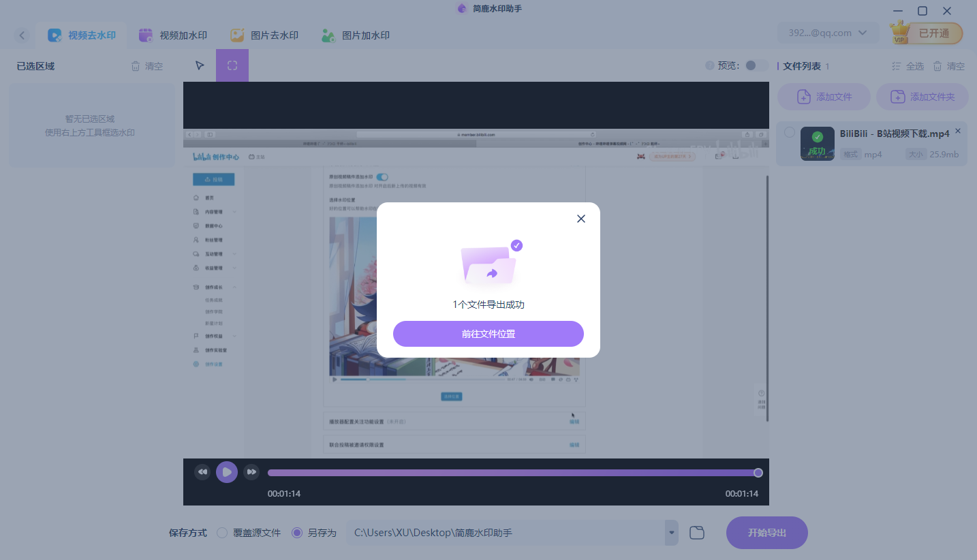Clear the file list with 清空
Image resolution: width=977 pixels, height=560 pixels.
(x=949, y=66)
